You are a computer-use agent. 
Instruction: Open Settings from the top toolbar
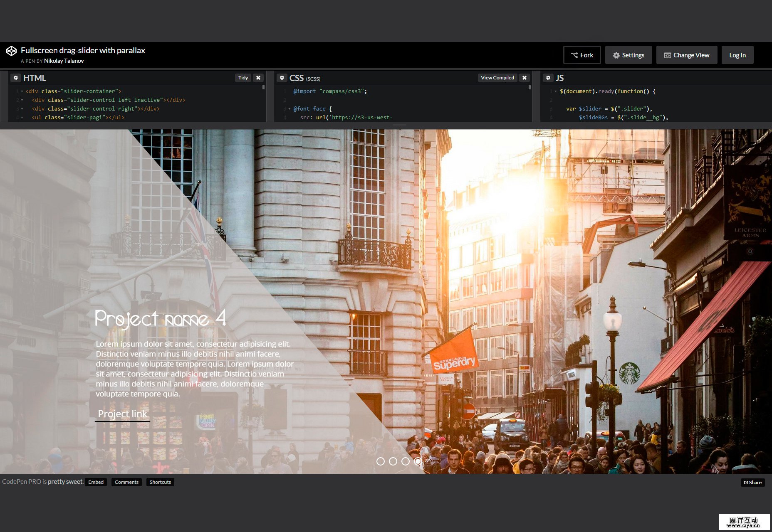tap(628, 54)
